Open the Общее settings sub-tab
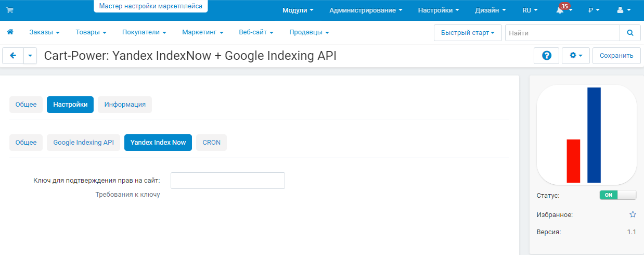Screen dimensions: 644x255 click(x=26, y=143)
